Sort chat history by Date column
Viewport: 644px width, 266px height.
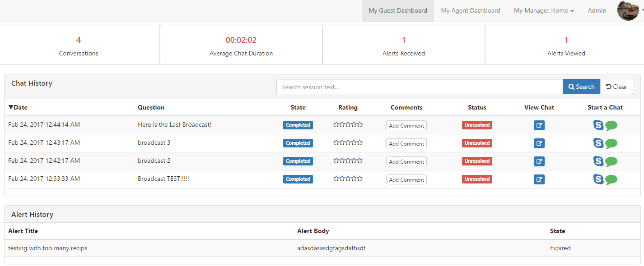tap(18, 107)
